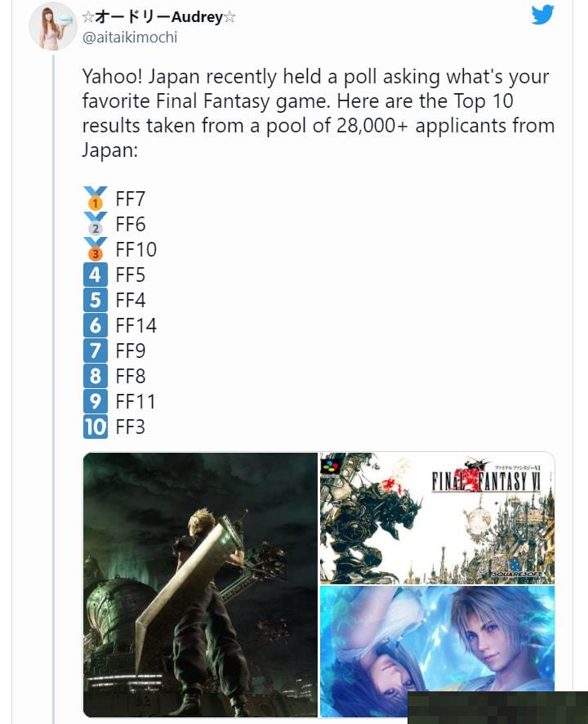Click the FF7 entry in the ranking list
The height and width of the screenshot is (724, 588).
(x=130, y=199)
